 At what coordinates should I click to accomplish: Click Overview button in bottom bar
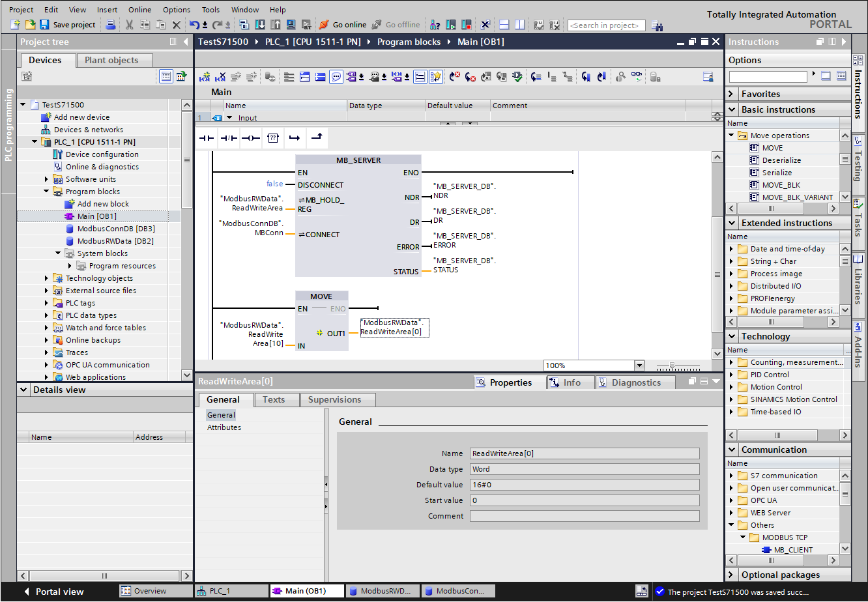[x=156, y=591]
